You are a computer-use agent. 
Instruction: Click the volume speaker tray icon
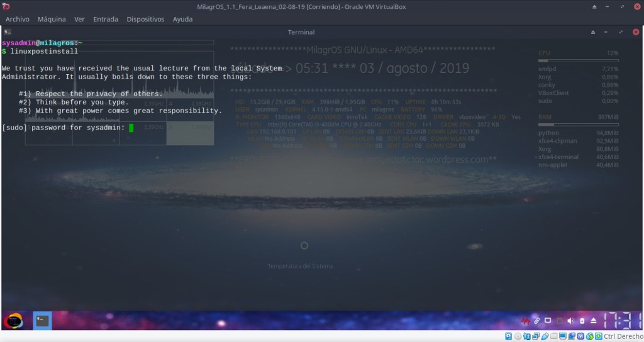coord(570,321)
